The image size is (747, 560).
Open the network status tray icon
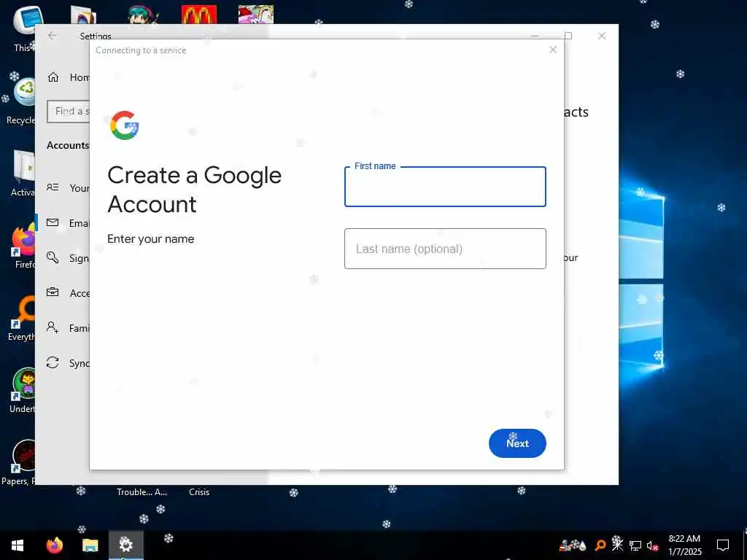click(635, 545)
